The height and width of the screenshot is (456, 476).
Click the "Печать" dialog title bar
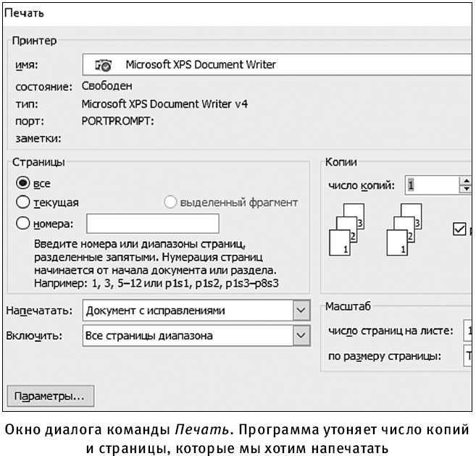(x=217, y=14)
